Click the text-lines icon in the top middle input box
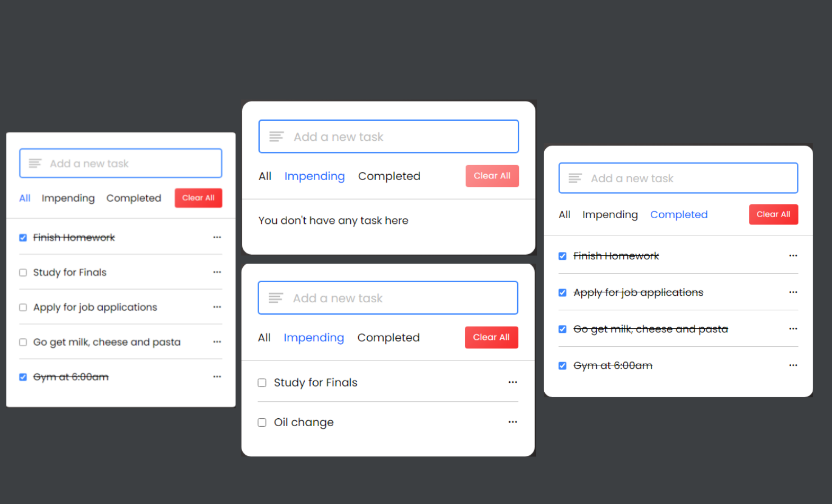This screenshot has height=504, width=832. [276, 137]
